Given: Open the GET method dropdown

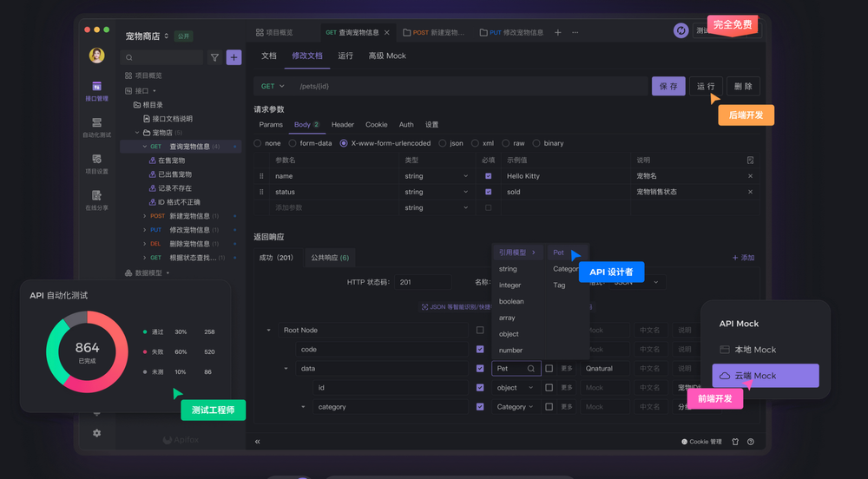Looking at the screenshot, I should click(273, 86).
